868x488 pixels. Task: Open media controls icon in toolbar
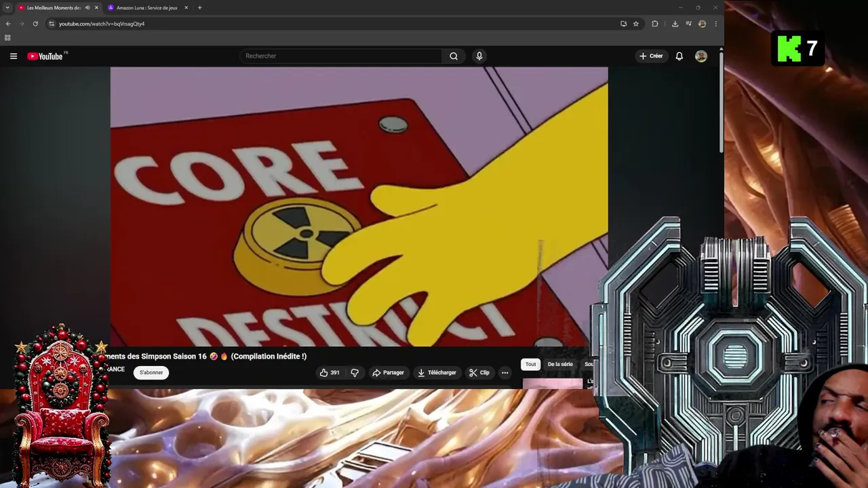click(x=688, y=24)
